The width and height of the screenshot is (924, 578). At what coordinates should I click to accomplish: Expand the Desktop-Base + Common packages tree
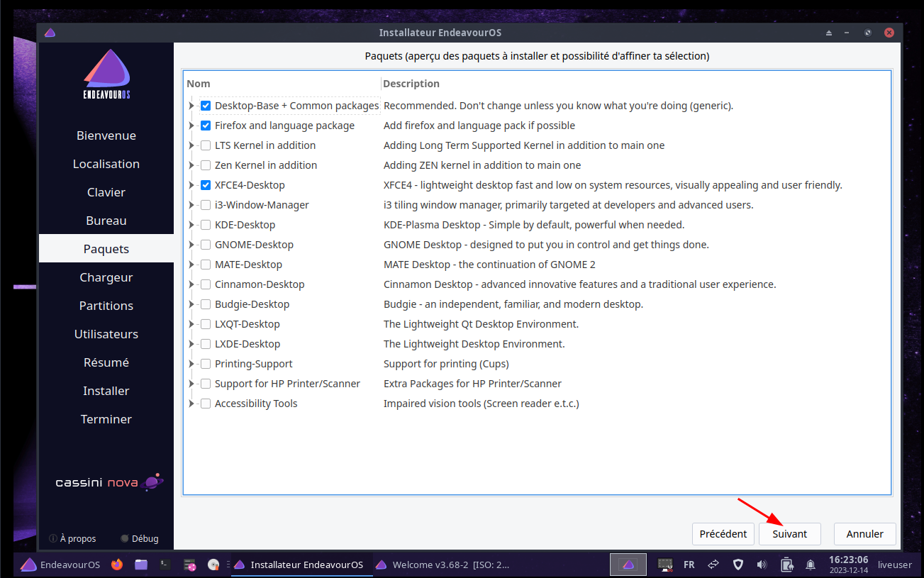point(191,106)
